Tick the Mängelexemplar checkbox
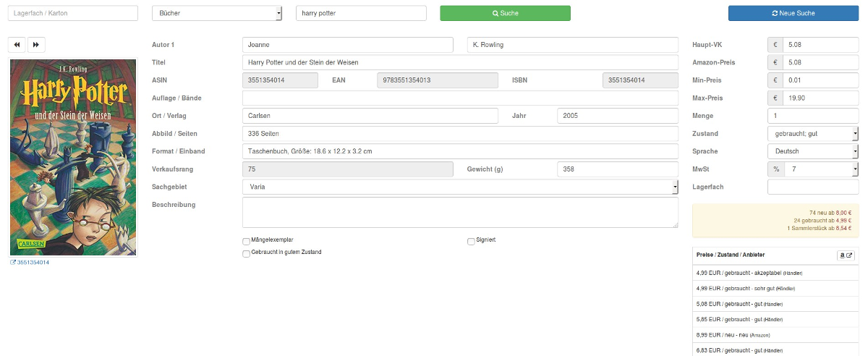Viewport: 868px width, 356px height. (x=246, y=242)
